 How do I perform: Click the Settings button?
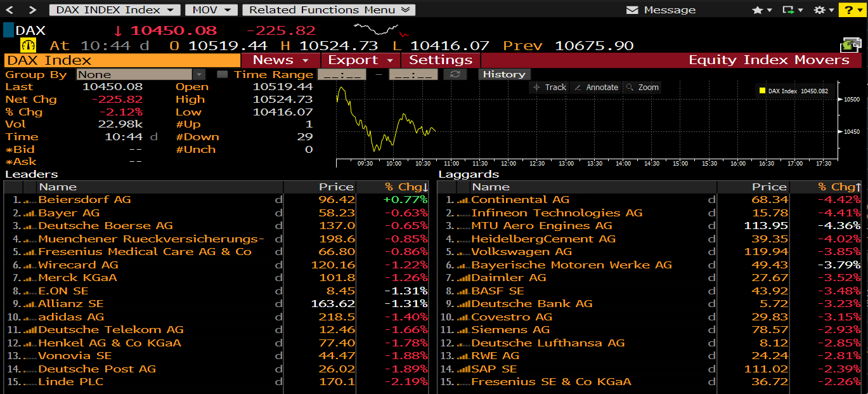441,60
